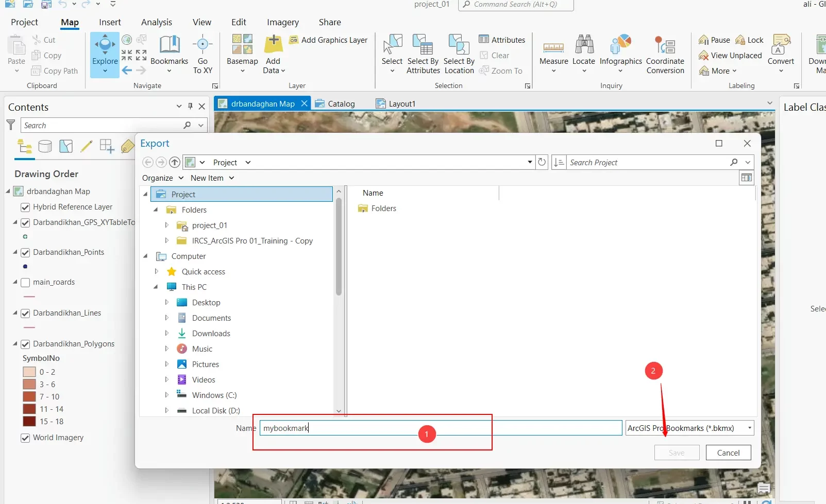This screenshot has height=504, width=826.
Task: Click View Unplaced labels
Action: click(730, 55)
